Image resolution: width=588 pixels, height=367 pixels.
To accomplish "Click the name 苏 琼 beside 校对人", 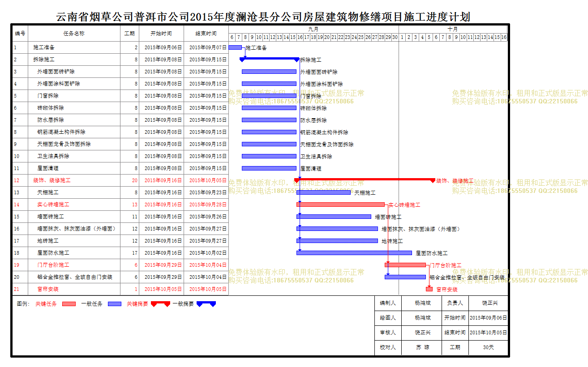I will (x=423, y=347).
